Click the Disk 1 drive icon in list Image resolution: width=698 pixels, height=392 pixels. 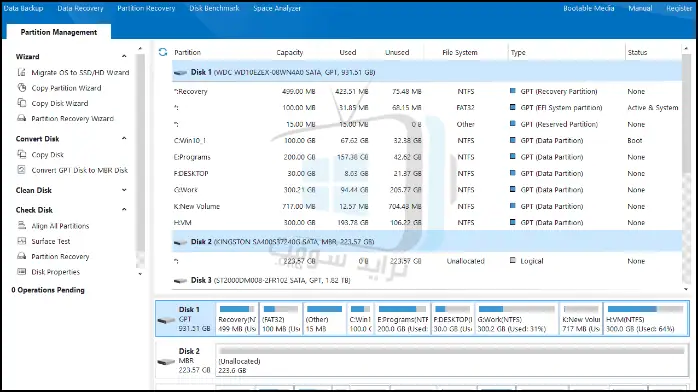(x=180, y=73)
